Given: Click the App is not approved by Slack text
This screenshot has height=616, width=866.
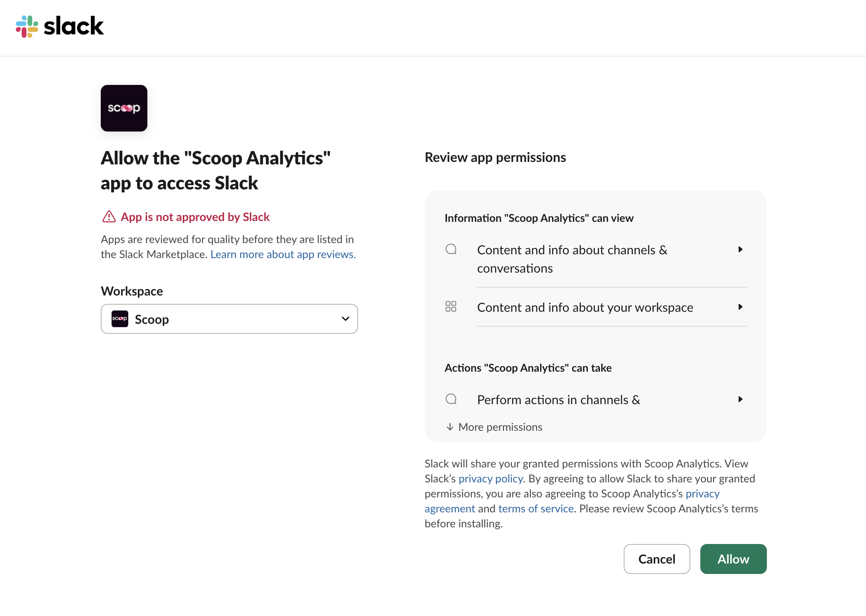Looking at the screenshot, I should [x=195, y=217].
